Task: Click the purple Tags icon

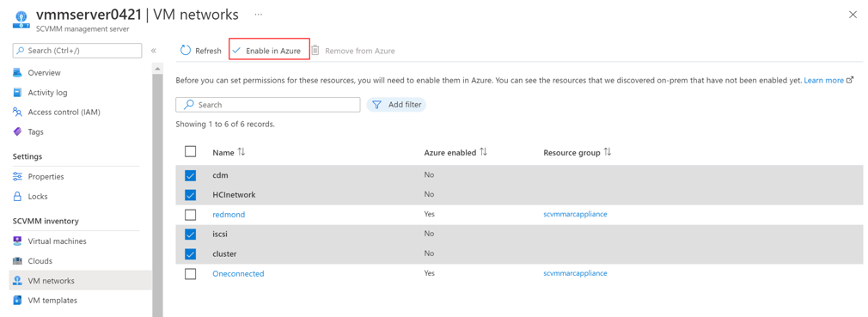Action: [x=17, y=131]
